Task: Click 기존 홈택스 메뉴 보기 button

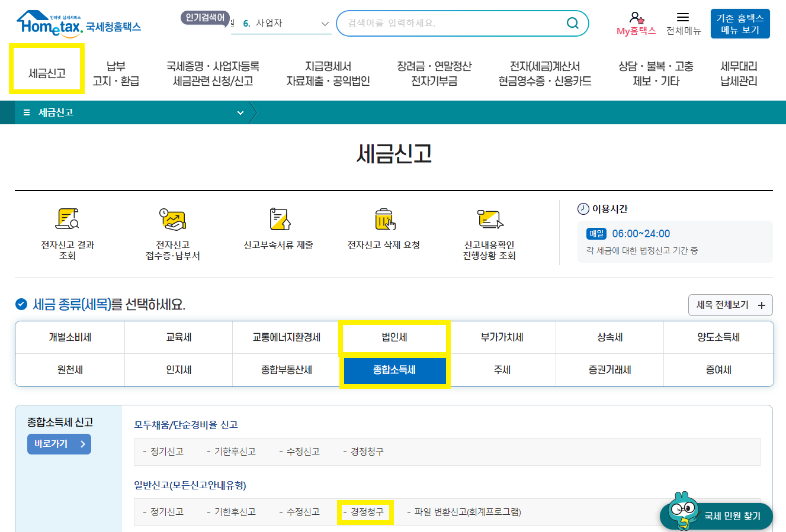Action: coord(740,24)
